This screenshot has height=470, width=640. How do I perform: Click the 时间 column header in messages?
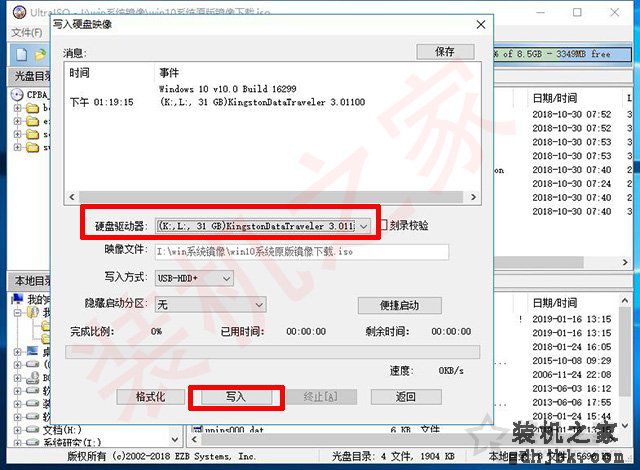[79, 73]
